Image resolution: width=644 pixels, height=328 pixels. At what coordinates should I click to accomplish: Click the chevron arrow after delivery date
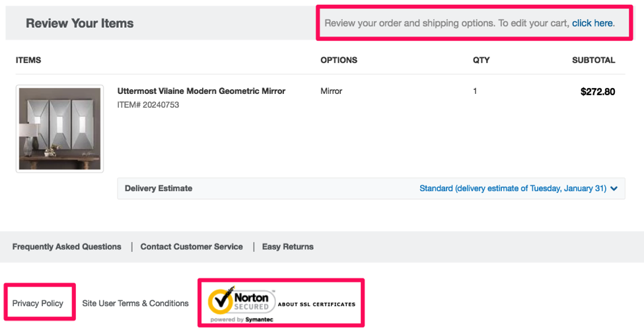pos(614,188)
